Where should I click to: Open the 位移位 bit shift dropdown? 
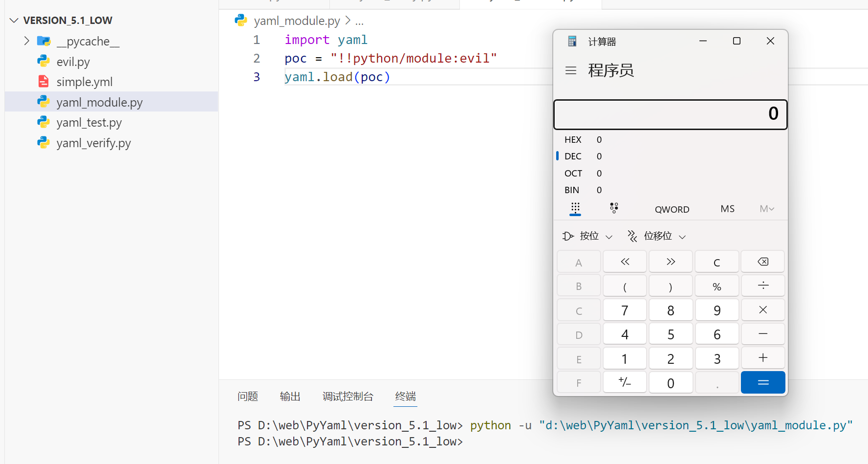pos(657,236)
